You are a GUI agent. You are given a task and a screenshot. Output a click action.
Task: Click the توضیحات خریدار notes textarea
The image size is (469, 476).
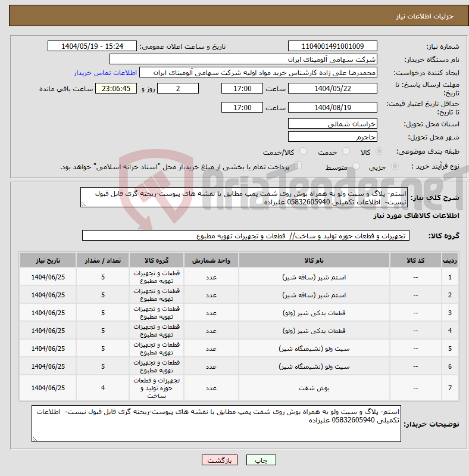click(216, 424)
